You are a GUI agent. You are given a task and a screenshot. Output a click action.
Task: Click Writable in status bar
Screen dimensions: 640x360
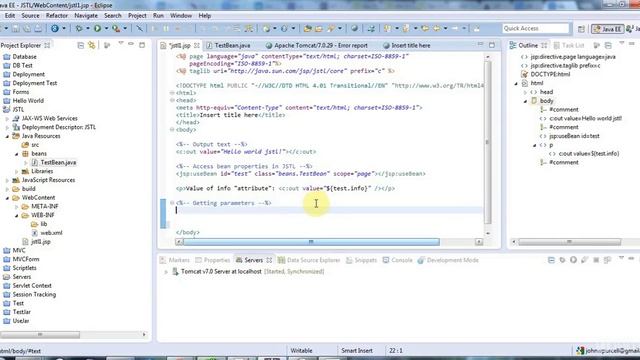(x=301, y=351)
